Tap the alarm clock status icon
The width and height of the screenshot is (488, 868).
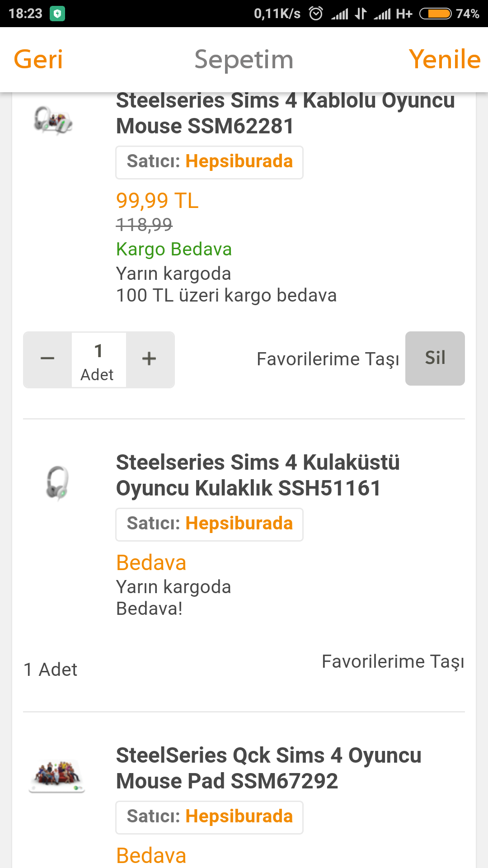[316, 14]
